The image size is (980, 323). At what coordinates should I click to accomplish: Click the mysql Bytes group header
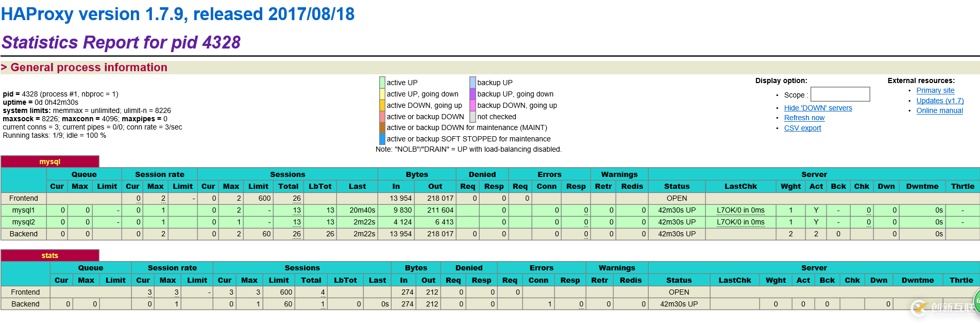(x=417, y=174)
